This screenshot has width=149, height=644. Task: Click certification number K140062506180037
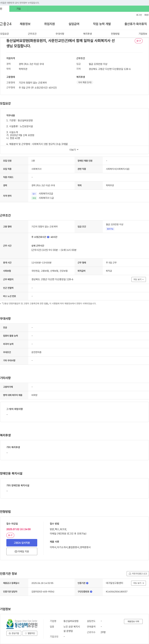coord(117,592)
